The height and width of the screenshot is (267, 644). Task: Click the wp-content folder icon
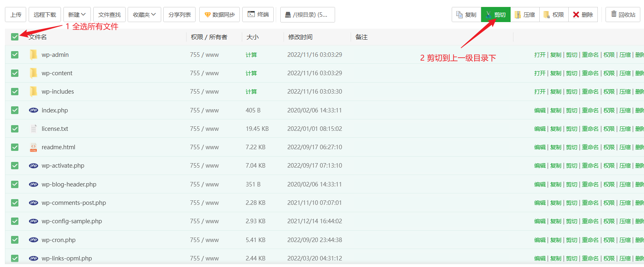coord(34,73)
